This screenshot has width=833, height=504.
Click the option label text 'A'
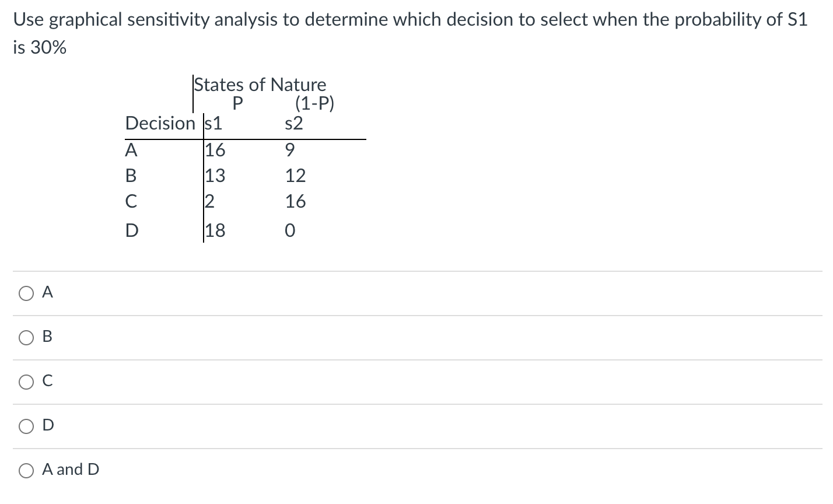point(47,293)
